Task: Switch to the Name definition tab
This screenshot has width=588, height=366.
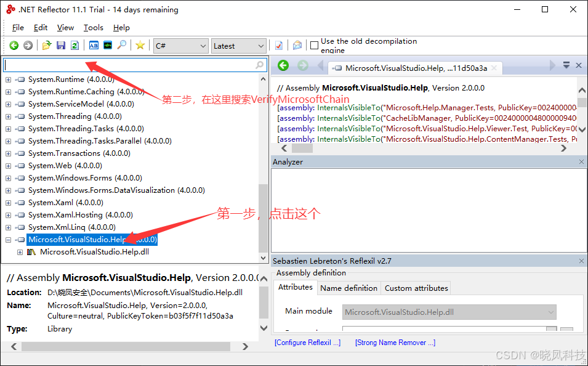Action: [348, 288]
